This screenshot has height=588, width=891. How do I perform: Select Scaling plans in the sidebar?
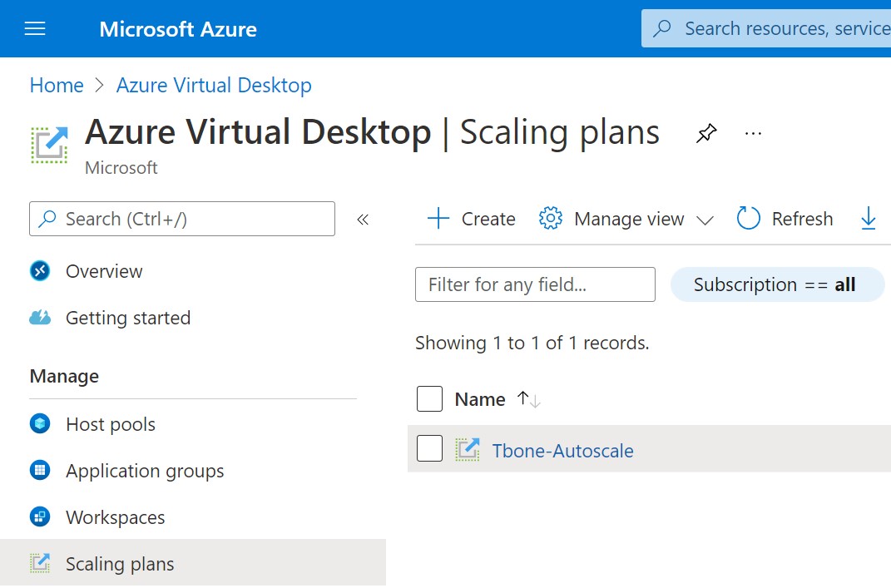coord(193,564)
